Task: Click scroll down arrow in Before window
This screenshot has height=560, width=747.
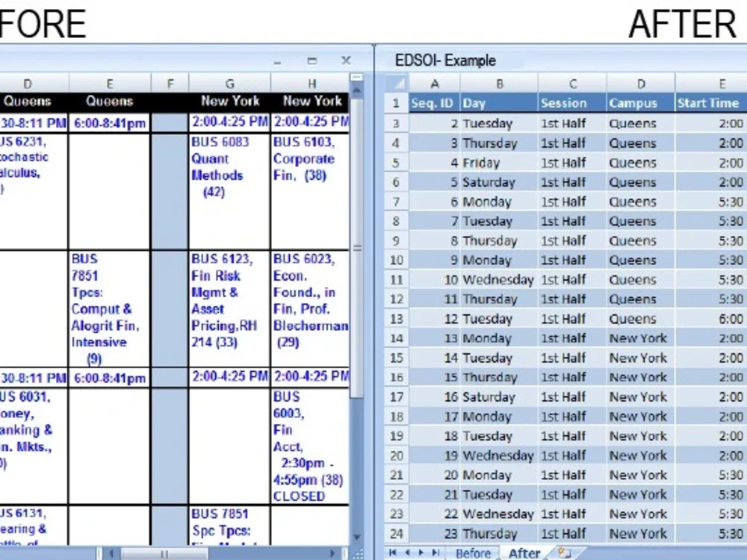Action: [357, 538]
